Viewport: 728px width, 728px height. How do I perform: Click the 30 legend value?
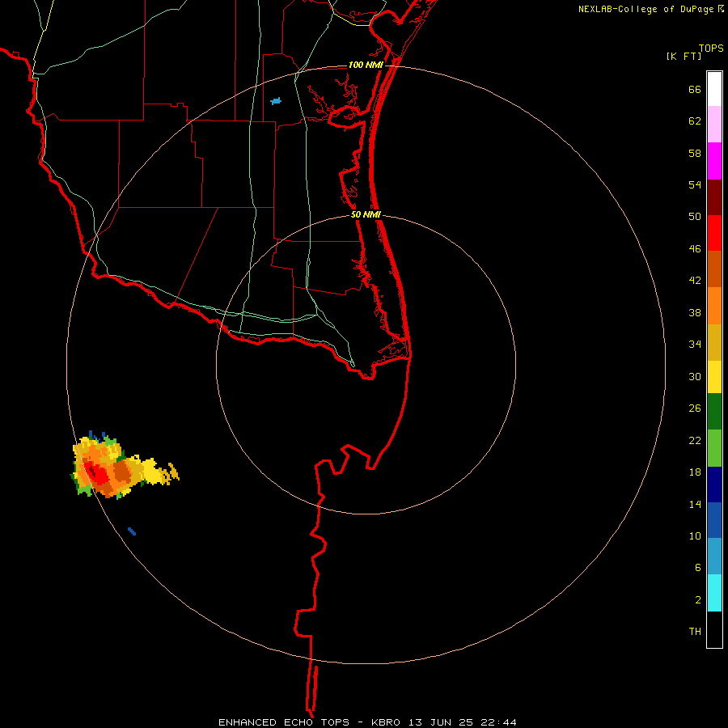point(695,376)
